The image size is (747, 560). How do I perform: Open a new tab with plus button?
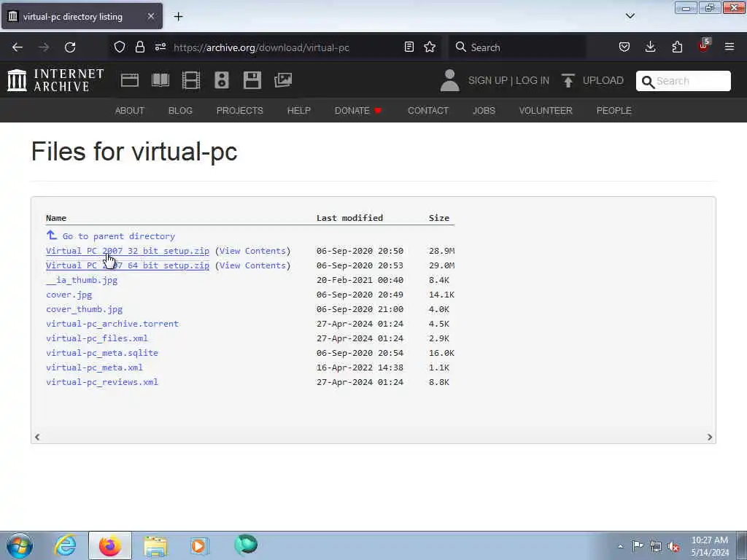178,17
